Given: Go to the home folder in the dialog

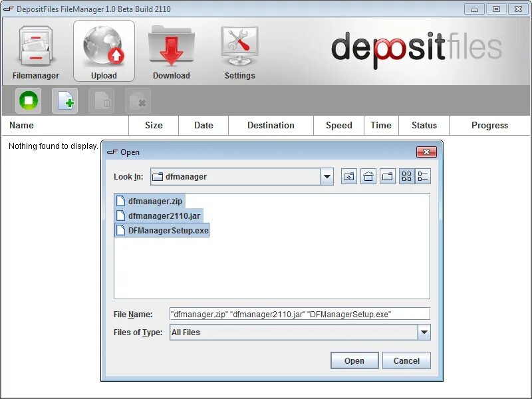Looking at the screenshot, I should point(368,176).
